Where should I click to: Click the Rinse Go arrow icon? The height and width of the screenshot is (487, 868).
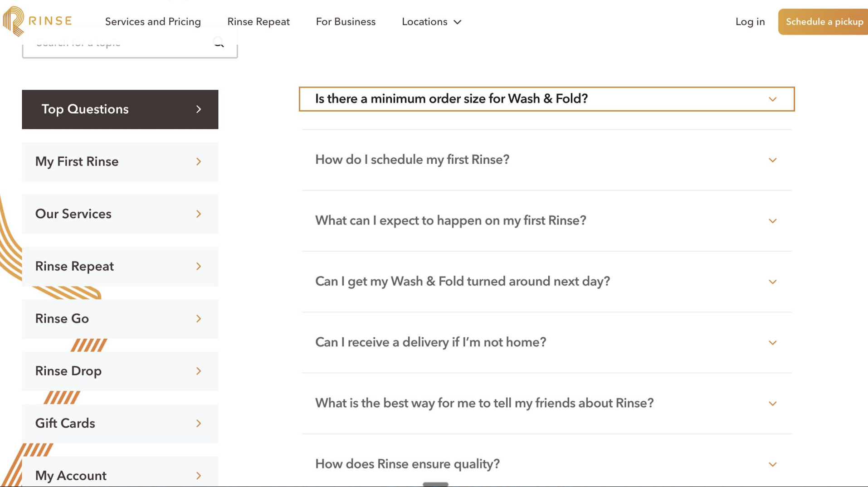pos(199,319)
